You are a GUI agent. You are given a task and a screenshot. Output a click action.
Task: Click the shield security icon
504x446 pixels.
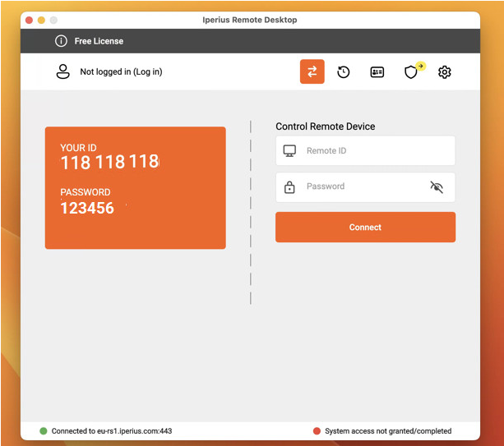point(411,72)
